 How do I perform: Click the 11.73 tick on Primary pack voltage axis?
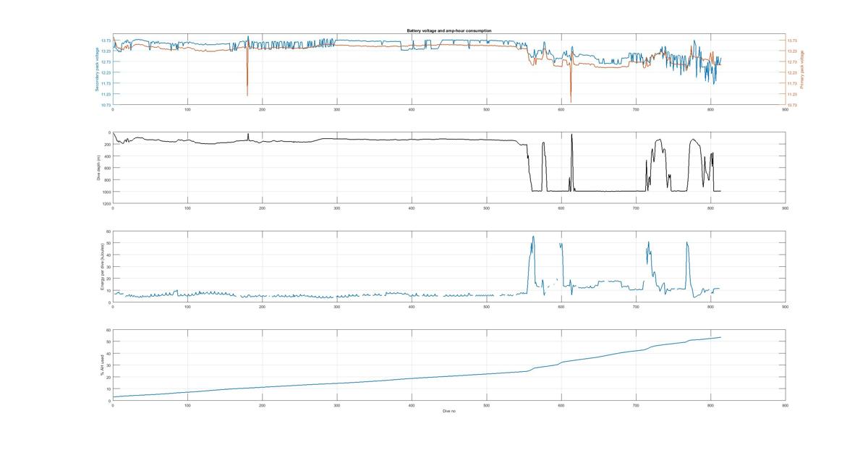(792, 84)
